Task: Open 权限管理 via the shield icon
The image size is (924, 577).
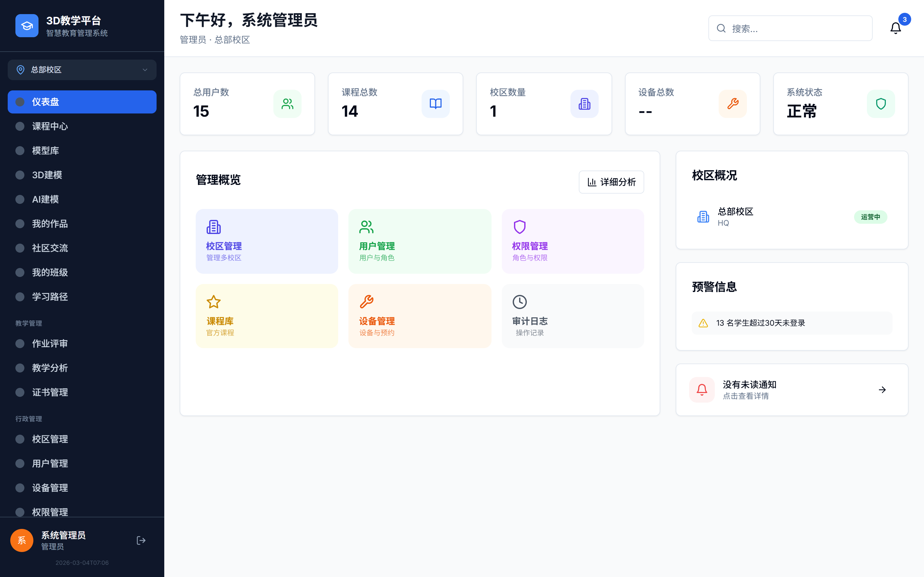Action: [x=519, y=226]
